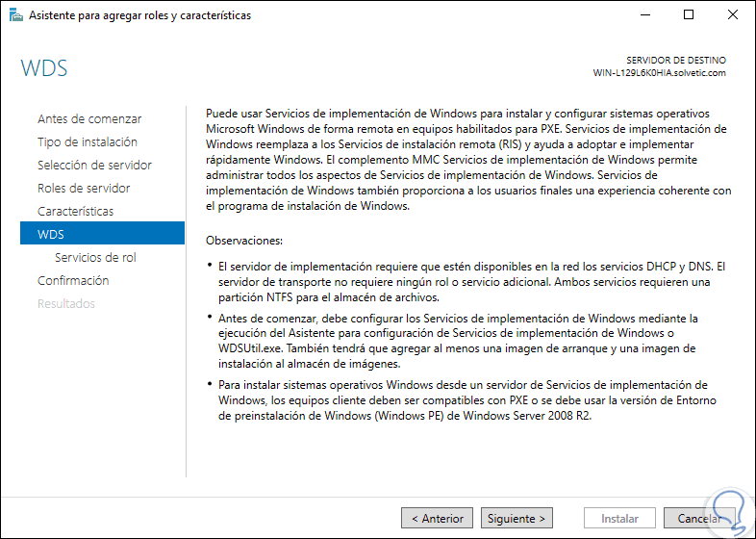Maximize the wizard window
This screenshot has width=756, height=539.
coord(689,15)
